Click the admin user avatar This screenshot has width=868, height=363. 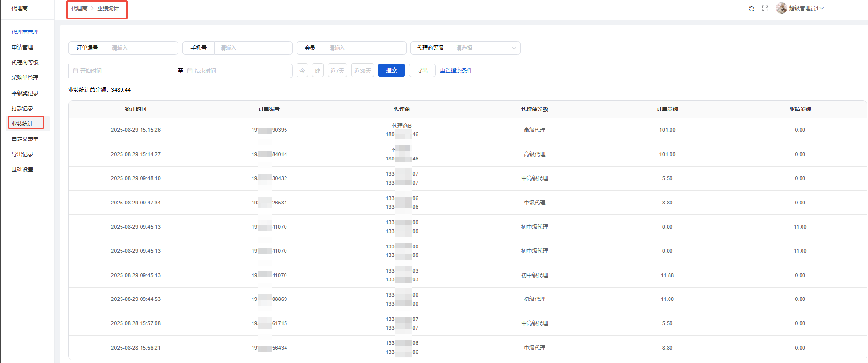[x=781, y=8]
